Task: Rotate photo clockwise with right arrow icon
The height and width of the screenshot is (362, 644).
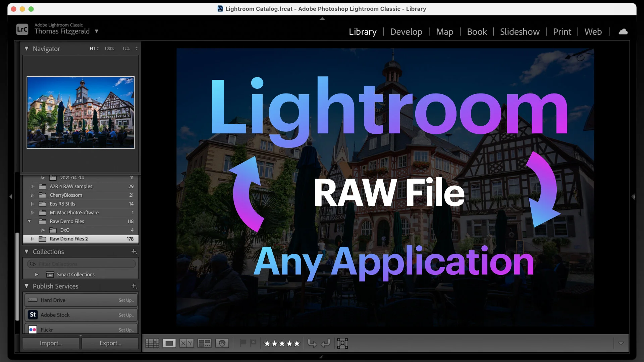Action: 325,343
